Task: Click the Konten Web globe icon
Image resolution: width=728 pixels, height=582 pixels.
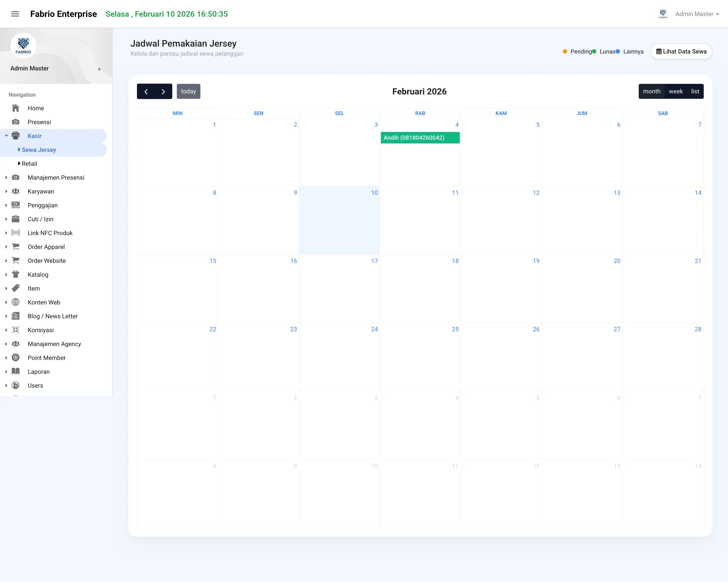Action: point(16,302)
